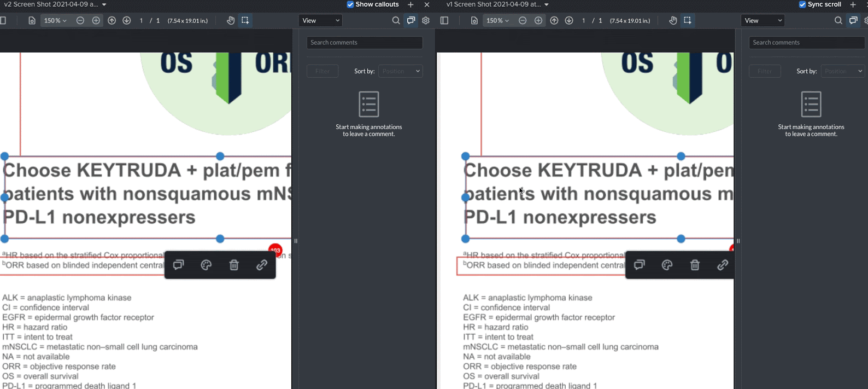Click page number field in left toolbar
The width and height of the screenshot is (868, 389).
coord(142,20)
